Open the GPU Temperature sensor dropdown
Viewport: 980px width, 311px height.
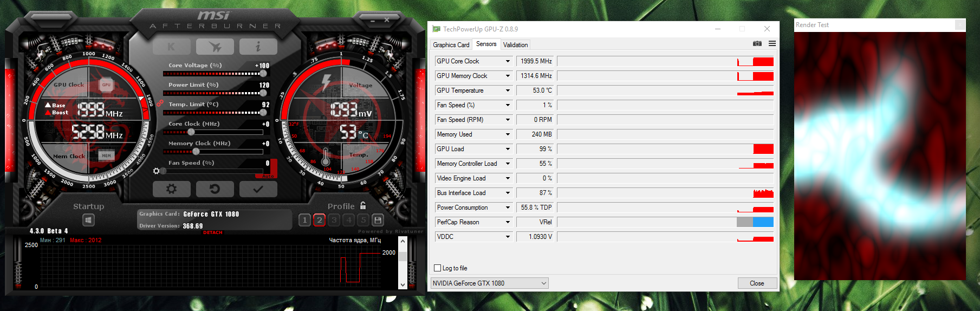point(508,90)
